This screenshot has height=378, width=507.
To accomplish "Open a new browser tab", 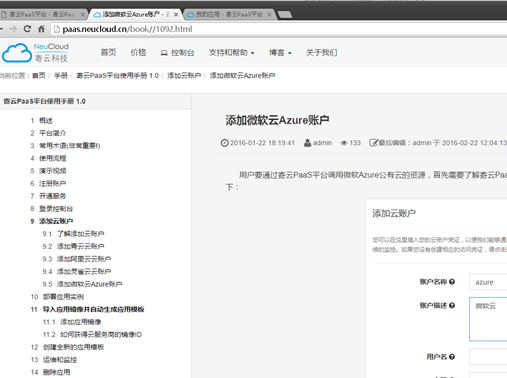I will pos(285,14).
